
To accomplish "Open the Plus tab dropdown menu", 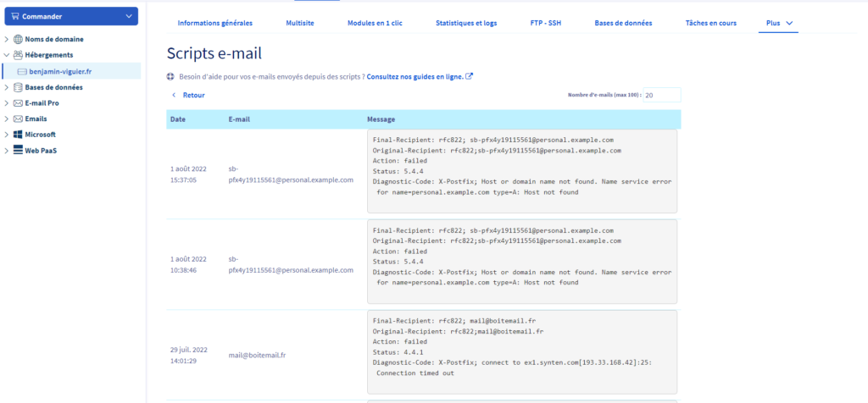I will coord(778,23).
